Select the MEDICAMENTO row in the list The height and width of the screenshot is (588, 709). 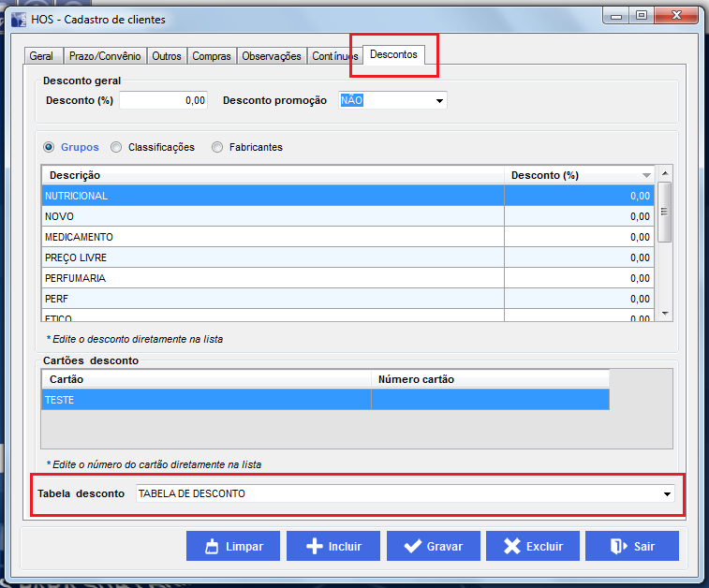click(x=272, y=237)
